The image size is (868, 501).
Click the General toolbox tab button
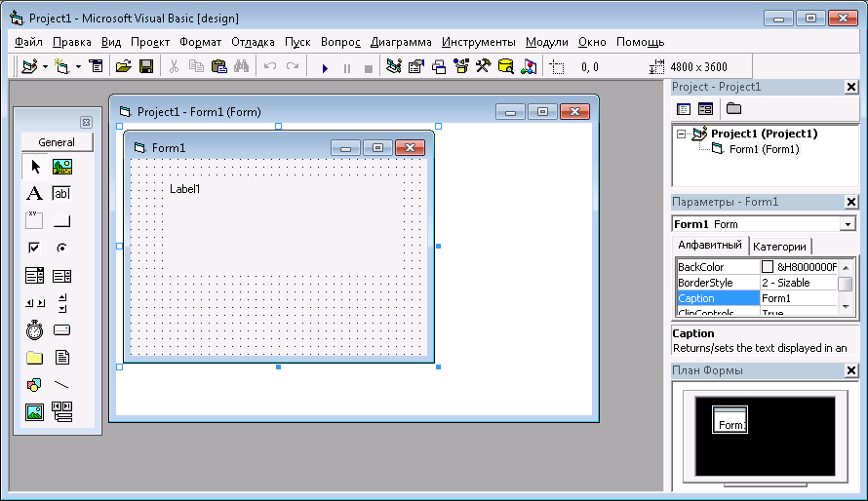[57, 142]
